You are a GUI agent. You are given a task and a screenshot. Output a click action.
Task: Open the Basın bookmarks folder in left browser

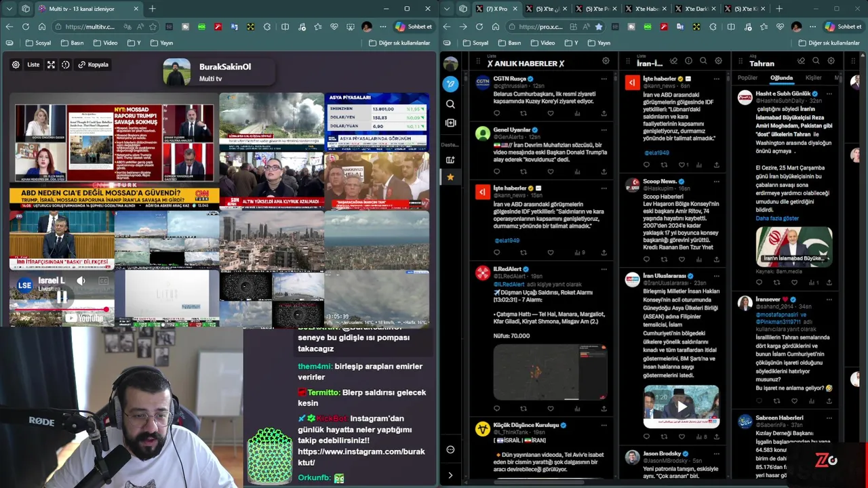click(73, 43)
